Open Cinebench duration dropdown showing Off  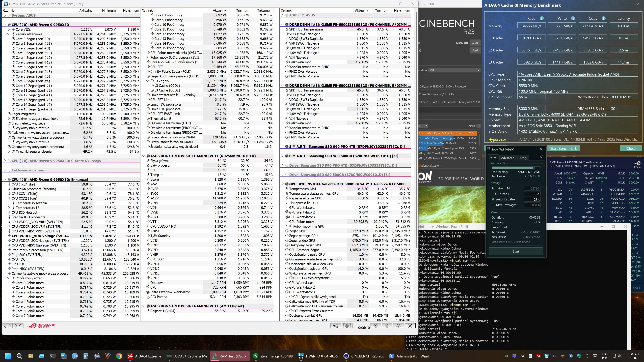point(454,70)
